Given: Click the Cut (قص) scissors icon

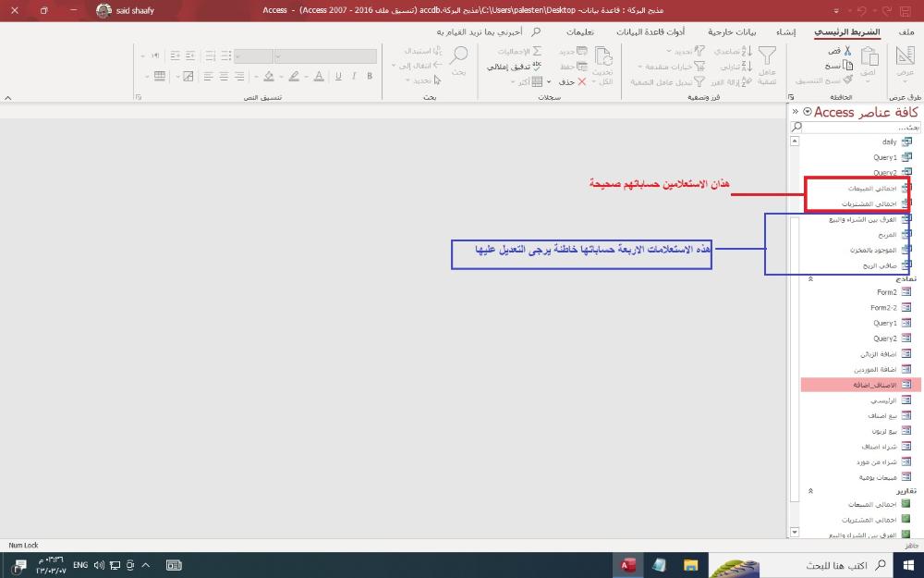Looking at the screenshot, I should click(847, 51).
